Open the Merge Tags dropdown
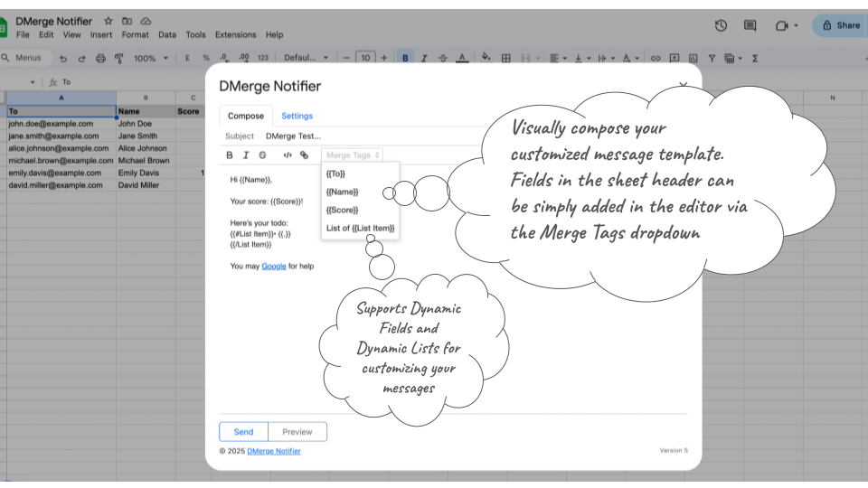This screenshot has width=868, height=488. (x=352, y=155)
